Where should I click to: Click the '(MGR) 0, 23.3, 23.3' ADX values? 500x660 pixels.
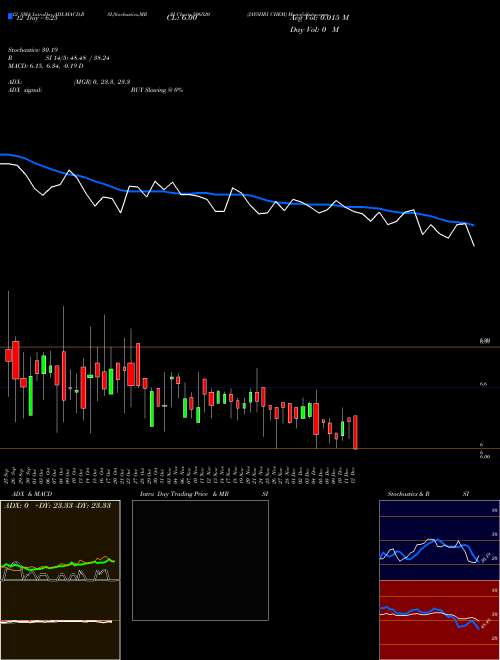102,82
